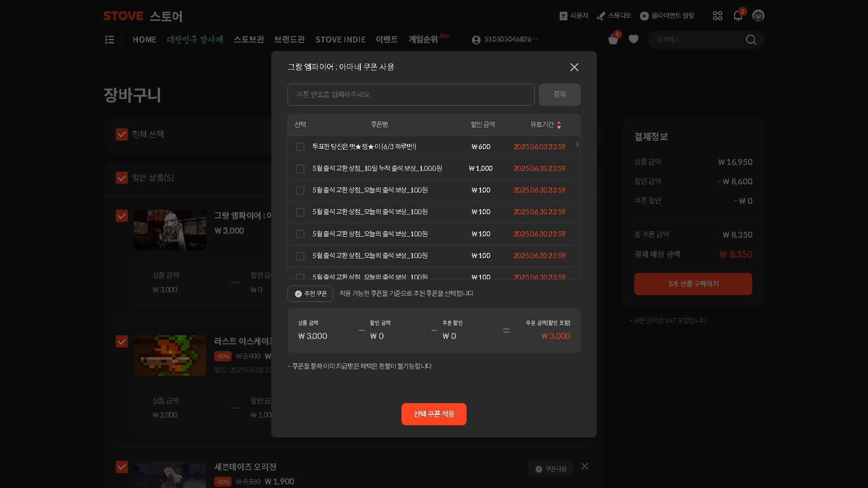Click the 2025.06.03 23:59 expiry cell
This screenshot has height=488, width=868.
coord(539,147)
